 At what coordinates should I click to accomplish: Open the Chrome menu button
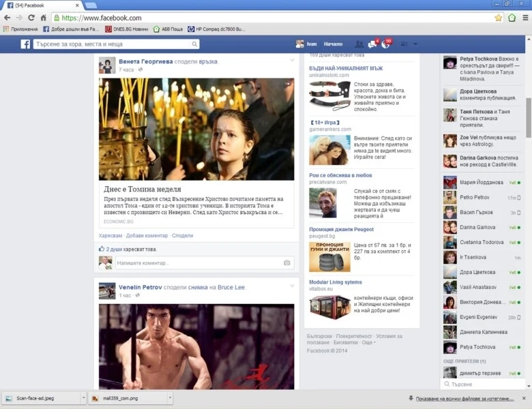(525, 18)
